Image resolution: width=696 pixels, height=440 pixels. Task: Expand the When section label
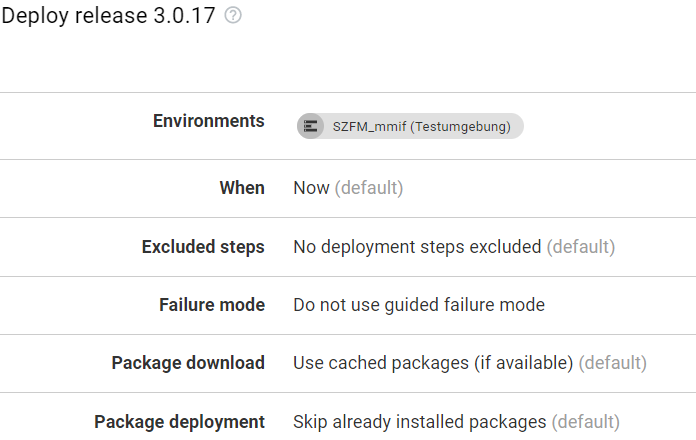(x=242, y=188)
